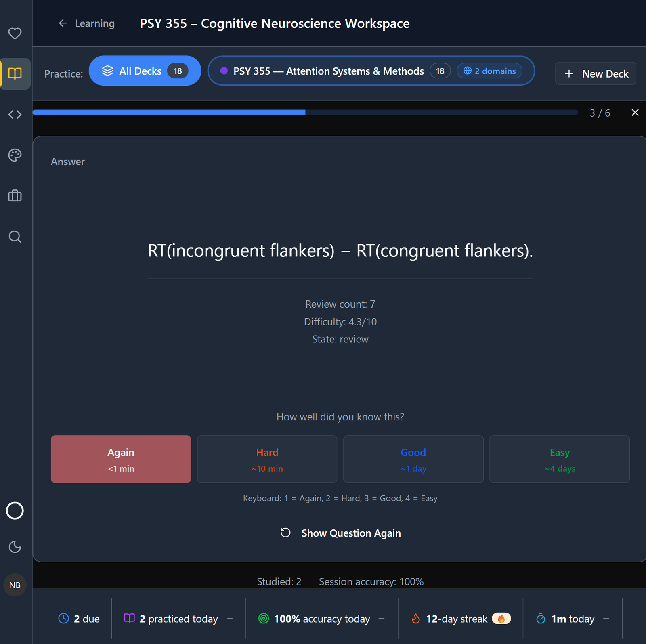Open the NB user avatar
The height and width of the screenshot is (644, 646).
coord(15,585)
